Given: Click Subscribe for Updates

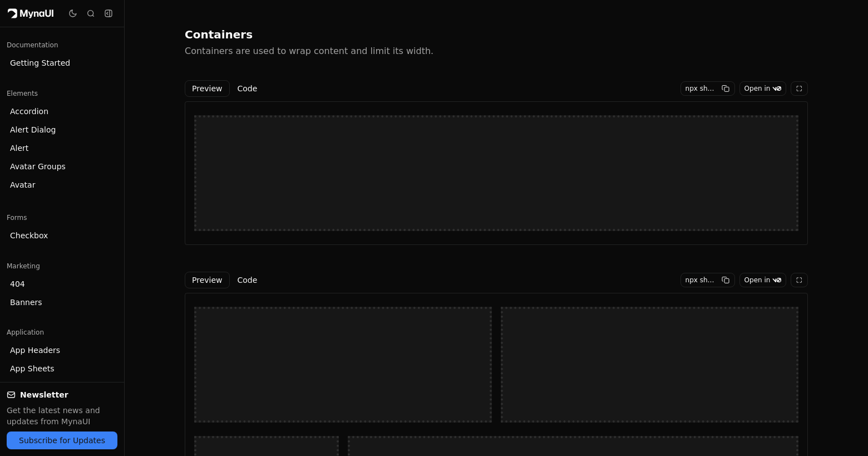Looking at the screenshot, I should 62,440.
